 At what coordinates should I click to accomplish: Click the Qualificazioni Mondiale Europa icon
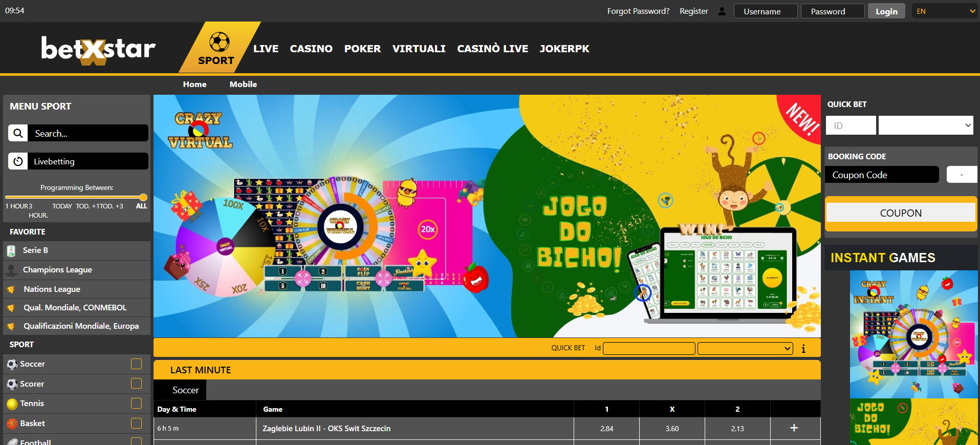click(x=11, y=326)
